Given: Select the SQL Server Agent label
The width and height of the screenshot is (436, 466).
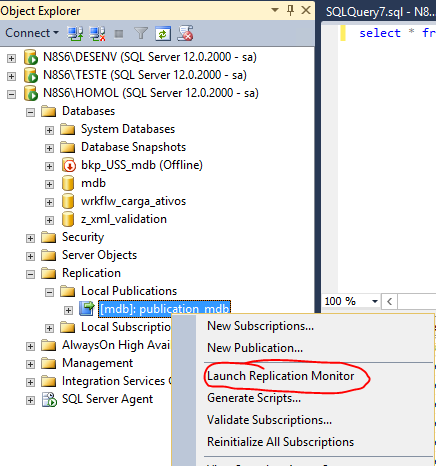Looking at the screenshot, I should click(107, 399).
